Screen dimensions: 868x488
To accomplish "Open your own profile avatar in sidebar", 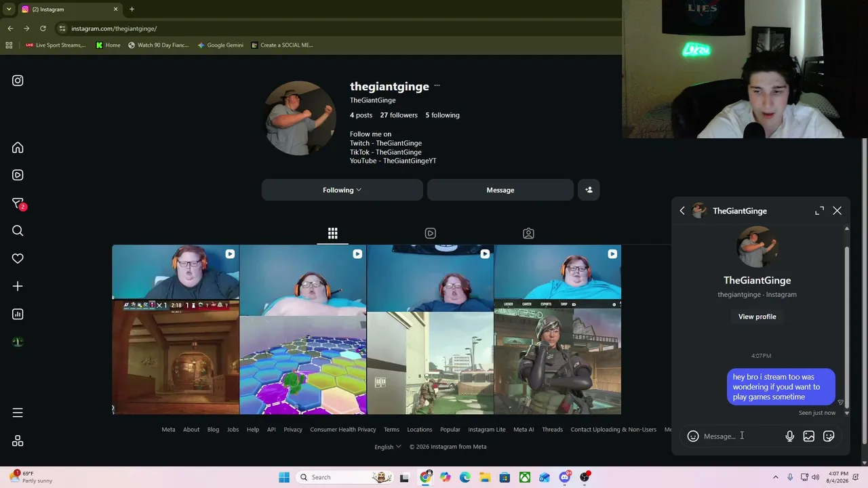I will (x=18, y=342).
